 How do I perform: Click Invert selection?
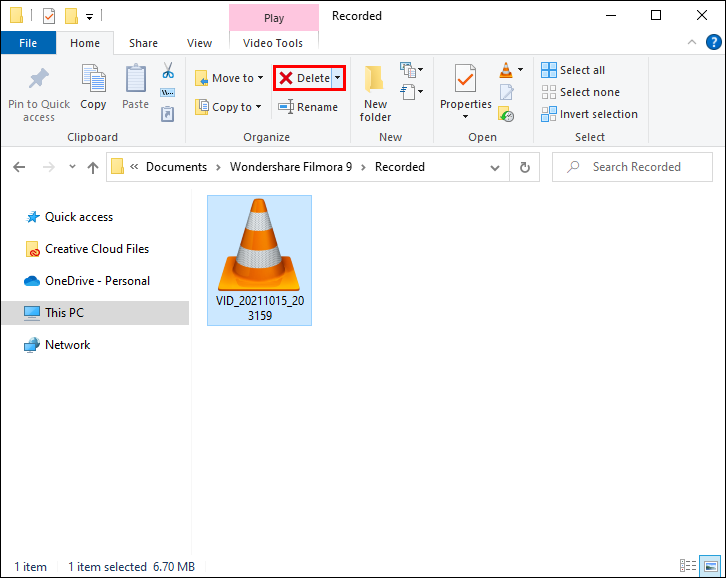589,114
